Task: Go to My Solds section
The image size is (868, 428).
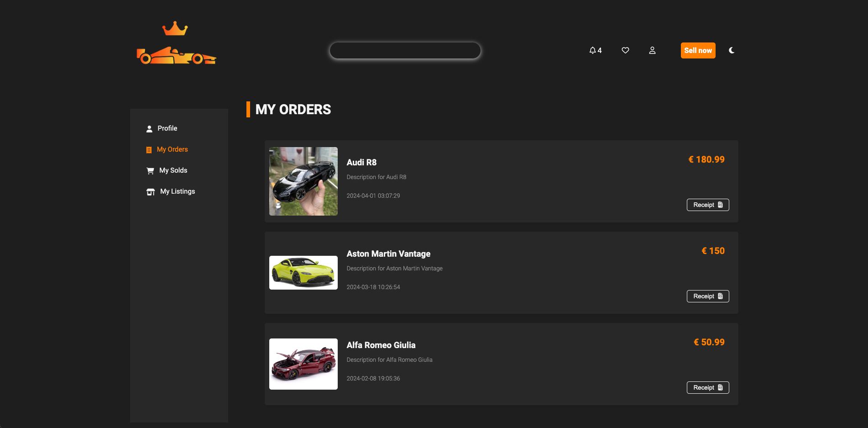Action: 167,170
